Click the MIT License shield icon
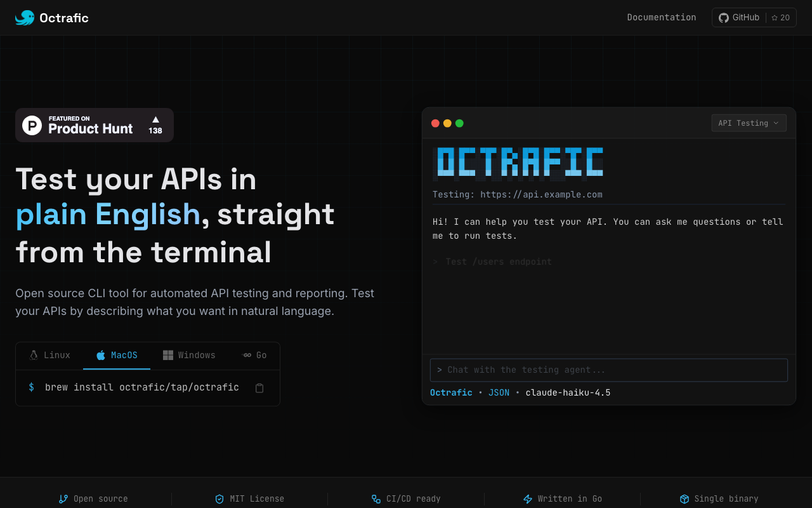This screenshot has width=812, height=508. [x=219, y=499]
